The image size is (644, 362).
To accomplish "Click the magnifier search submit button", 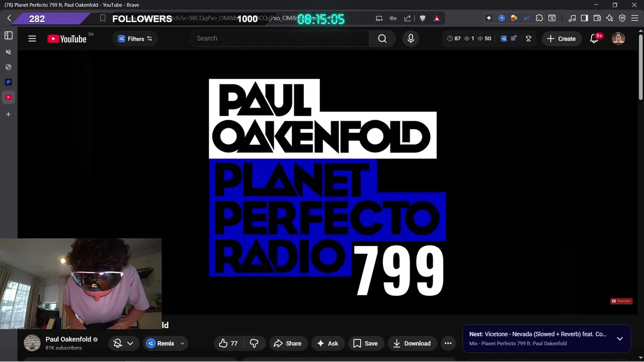I will coord(382,39).
